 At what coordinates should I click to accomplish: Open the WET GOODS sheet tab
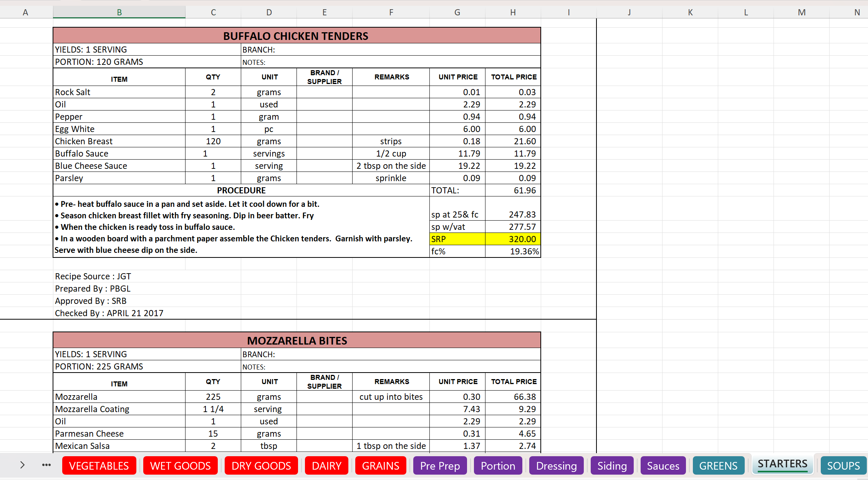coord(181,466)
